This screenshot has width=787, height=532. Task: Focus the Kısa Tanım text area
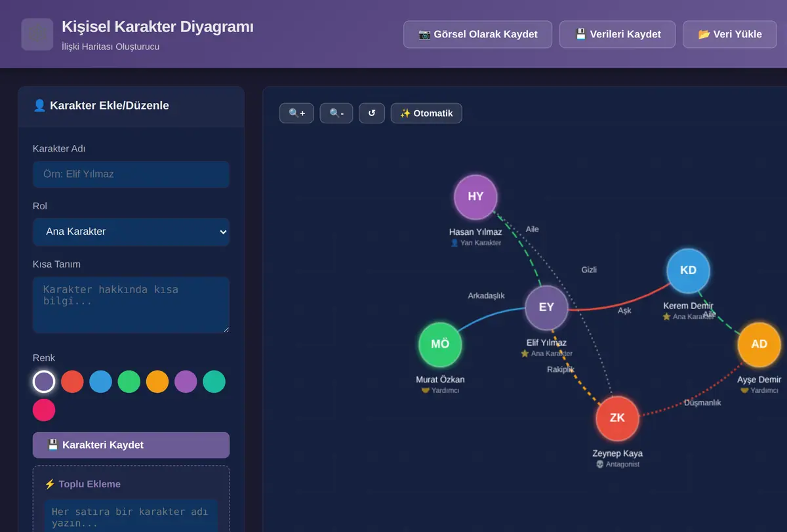click(131, 304)
